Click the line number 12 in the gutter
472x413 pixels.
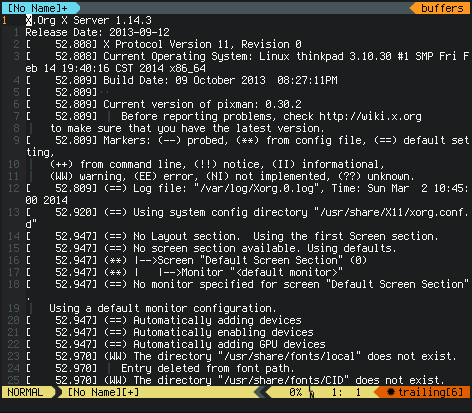coord(14,188)
